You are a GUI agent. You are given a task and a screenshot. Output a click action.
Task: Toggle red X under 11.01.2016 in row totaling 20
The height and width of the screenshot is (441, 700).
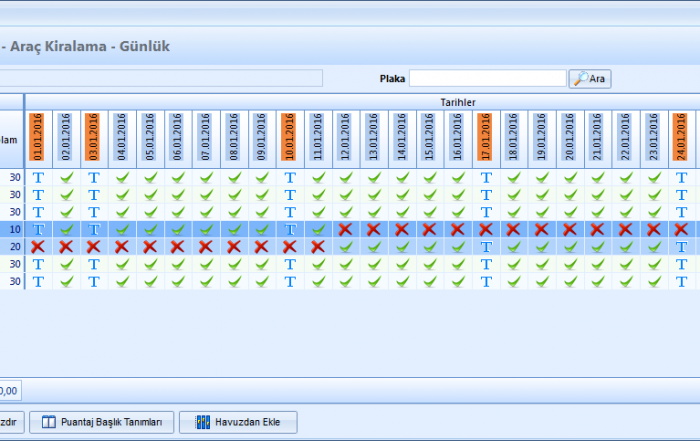click(318, 246)
